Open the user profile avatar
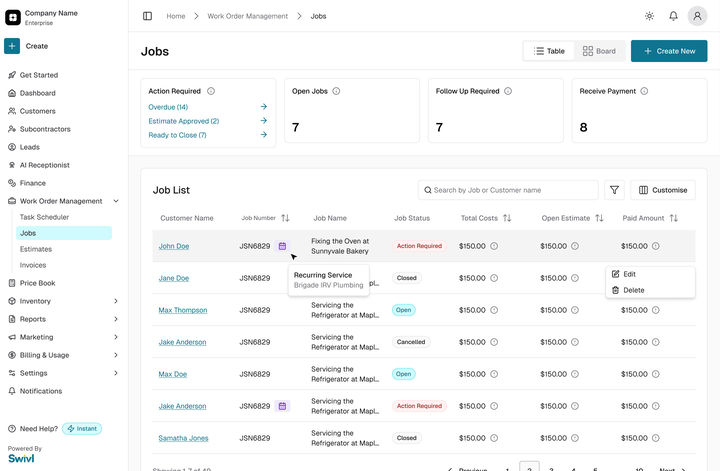 pyautogui.click(x=697, y=16)
